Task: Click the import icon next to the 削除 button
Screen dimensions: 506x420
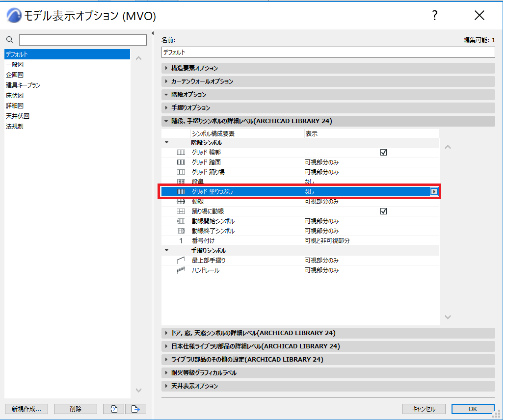Action: [113, 409]
